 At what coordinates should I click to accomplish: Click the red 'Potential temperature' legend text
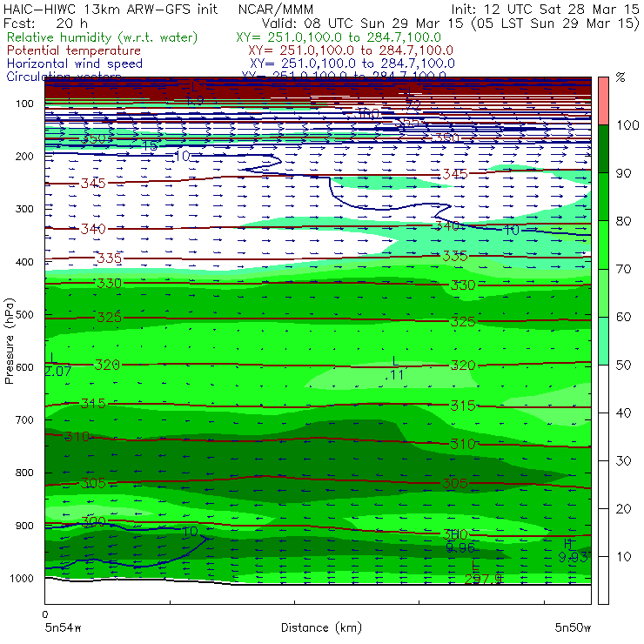74,50
